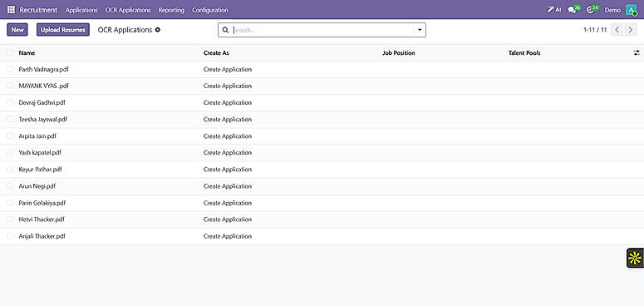Focus the Search input field

coord(322,30)
